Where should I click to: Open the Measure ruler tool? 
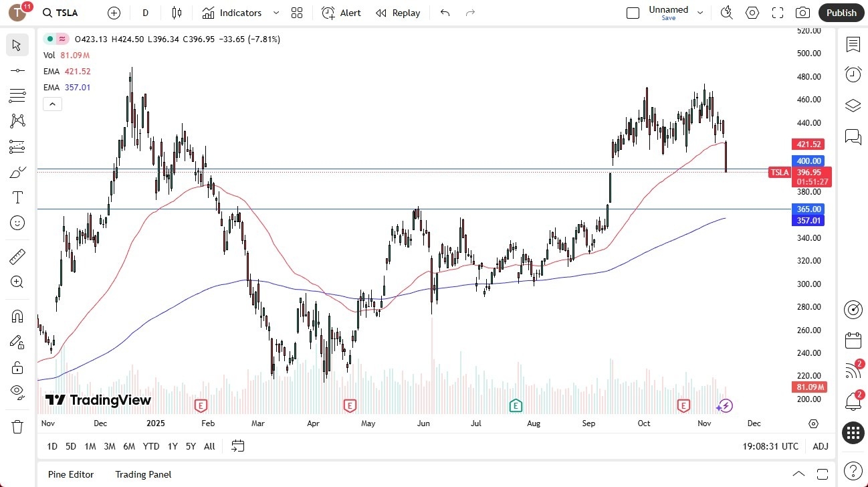pos(17,256)
